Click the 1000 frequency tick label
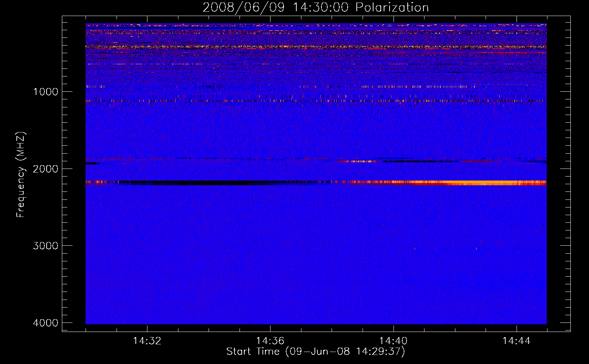Screen dimensions: 589x364 (x=46, y=92)
